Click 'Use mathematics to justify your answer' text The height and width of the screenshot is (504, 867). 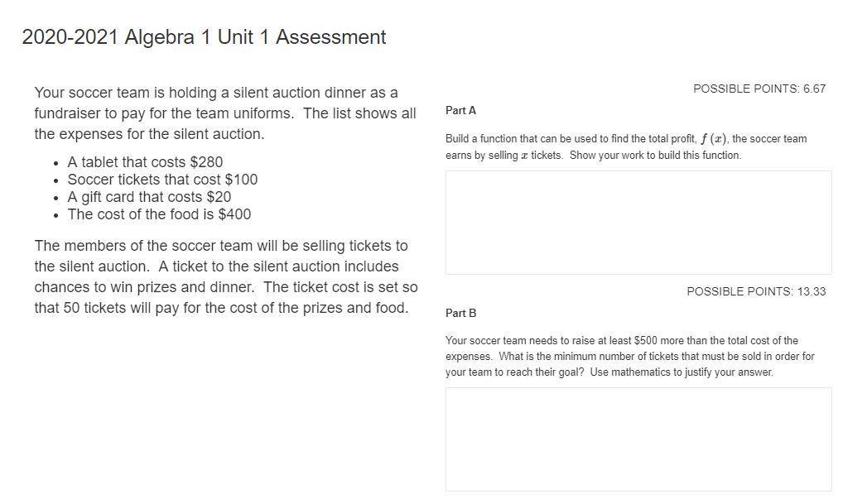click(682, 372)
